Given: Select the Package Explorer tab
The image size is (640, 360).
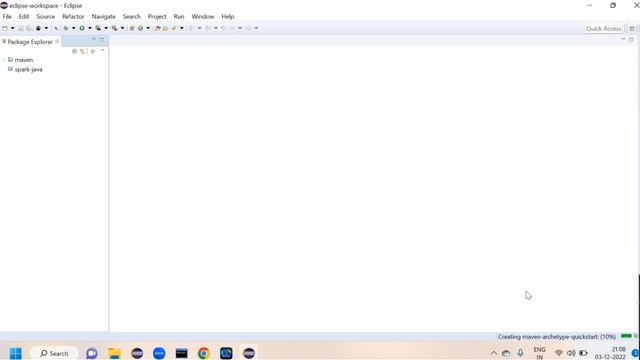Looking at the screenshot, I should (x=30, y=42).
